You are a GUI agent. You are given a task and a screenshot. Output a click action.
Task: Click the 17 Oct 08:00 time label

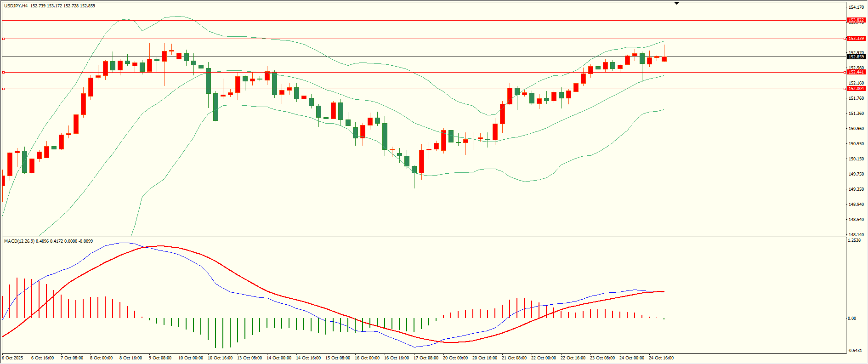[426, 358]
